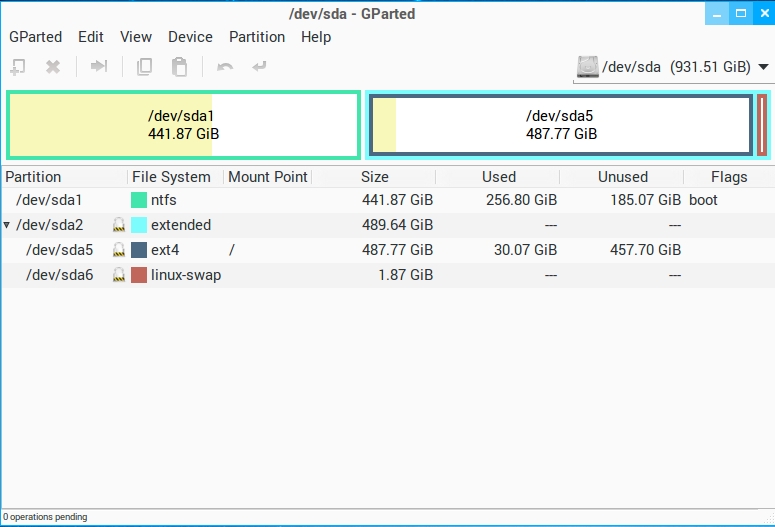Image resolution: width=775 pixels, height=527 pixels.
Task: Click the Resize/Move partition toolbar icon
Action: tap(98, 67)
